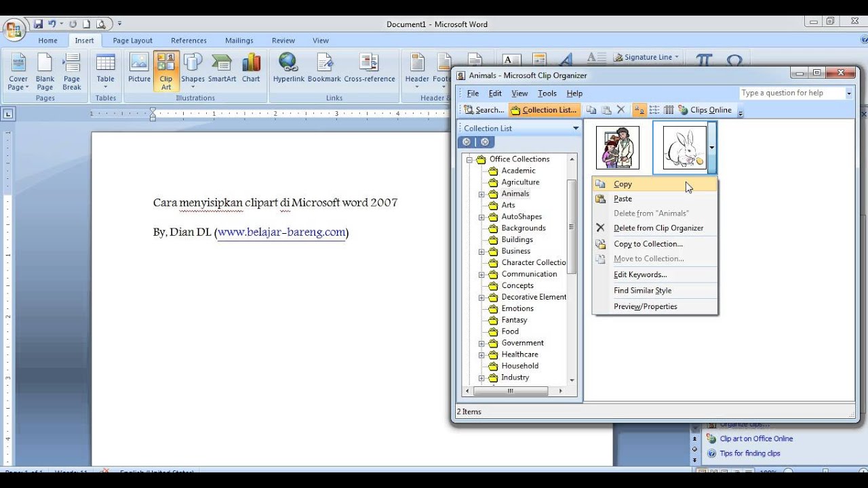
Task: Open the Mailings ribbon tab
Action: pyautogui.click(x=239, y=41)
